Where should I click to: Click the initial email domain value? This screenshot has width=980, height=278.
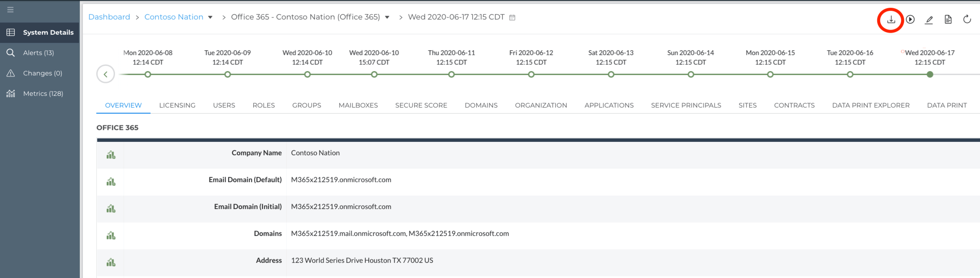point(341,206)
